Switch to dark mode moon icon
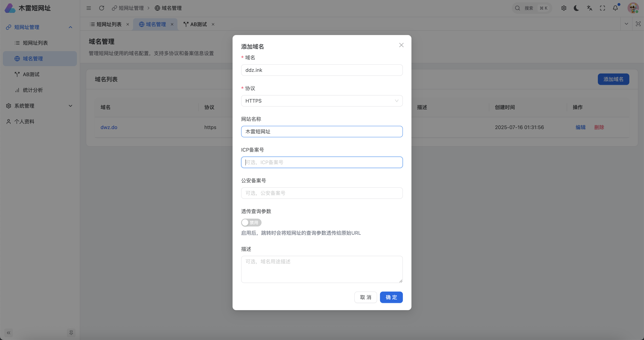 [576, 8]
